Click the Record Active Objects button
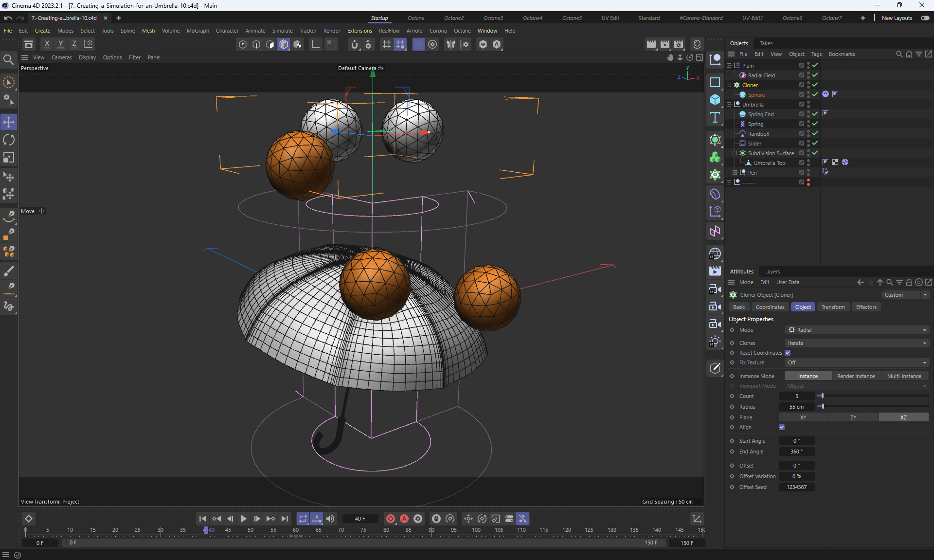 click(390, 519)
